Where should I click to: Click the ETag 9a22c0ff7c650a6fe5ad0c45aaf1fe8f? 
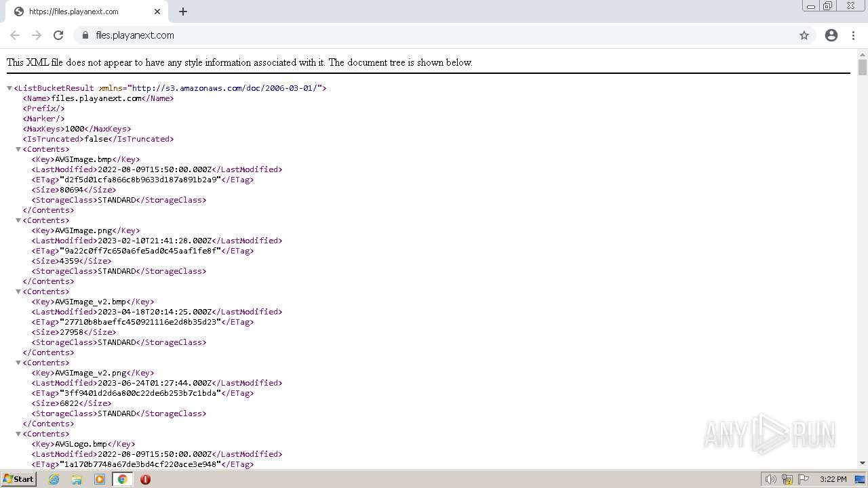[x=140, y=251]
